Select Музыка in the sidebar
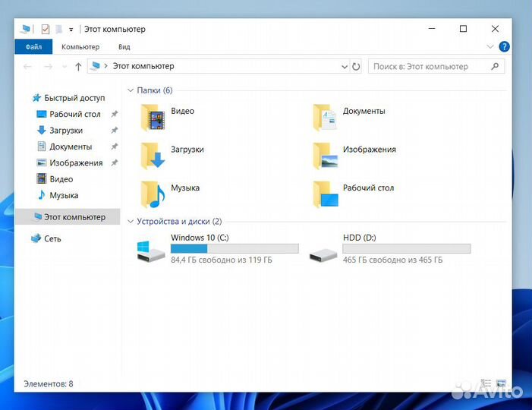Screen dimensions: 532x410 [64, 195]
